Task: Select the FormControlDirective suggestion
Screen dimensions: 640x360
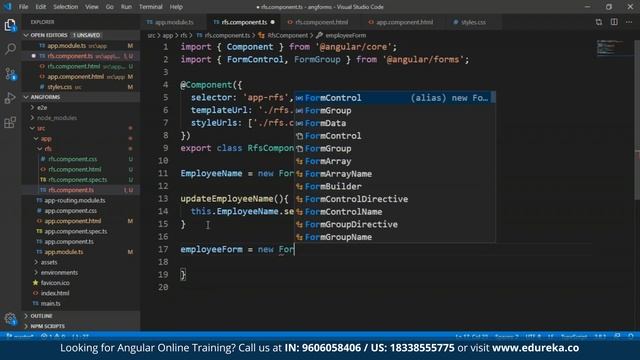Action: click(x=395, y=199)
